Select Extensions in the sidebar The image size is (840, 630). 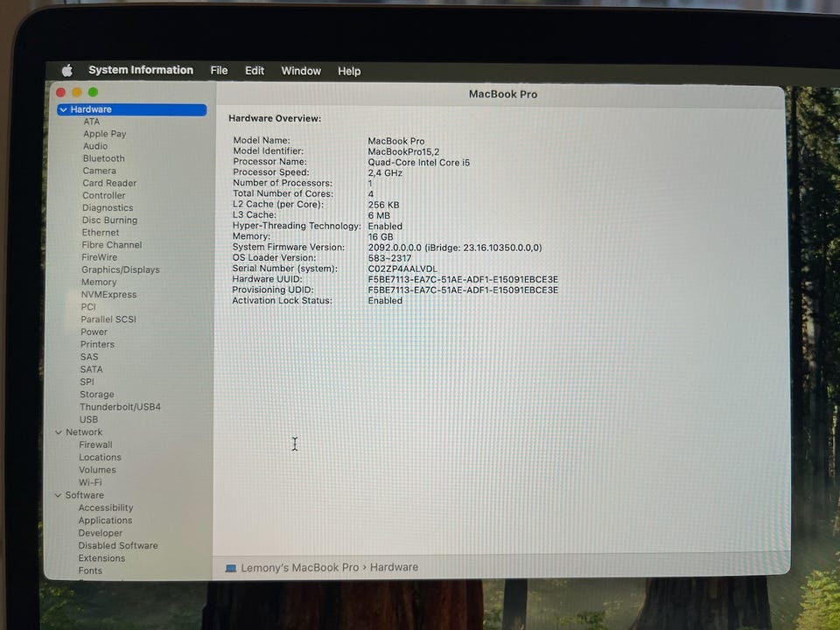pos(101,558)
